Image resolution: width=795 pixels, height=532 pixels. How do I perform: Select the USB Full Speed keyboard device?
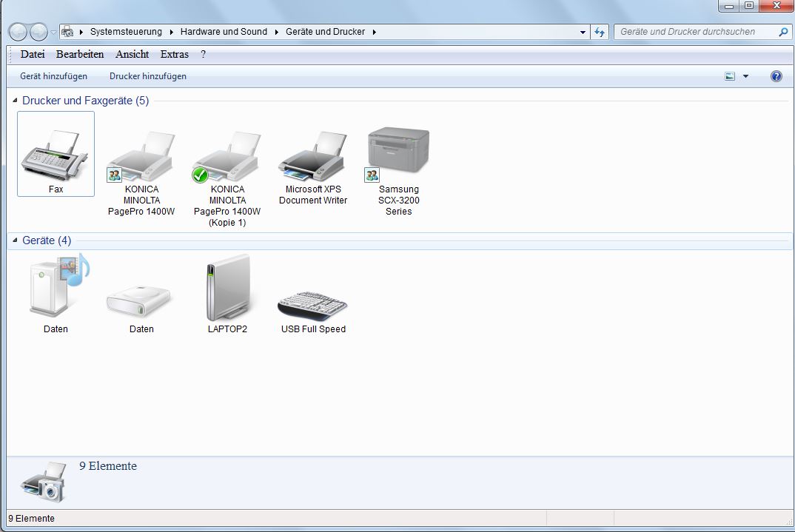click(x=313, y=312)
